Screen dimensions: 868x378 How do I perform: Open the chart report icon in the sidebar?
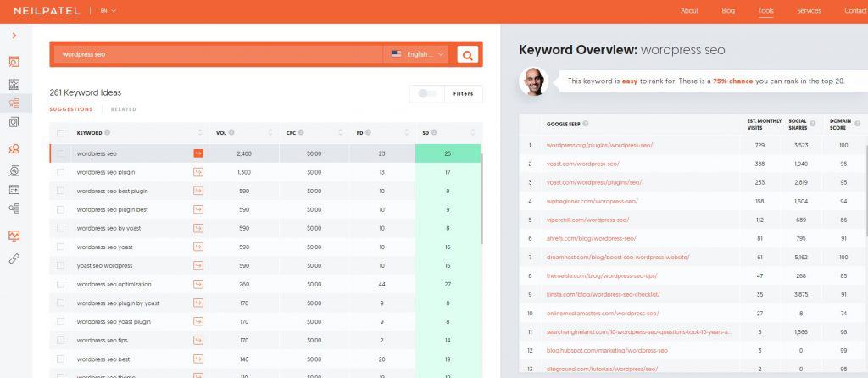click(14, 84)
